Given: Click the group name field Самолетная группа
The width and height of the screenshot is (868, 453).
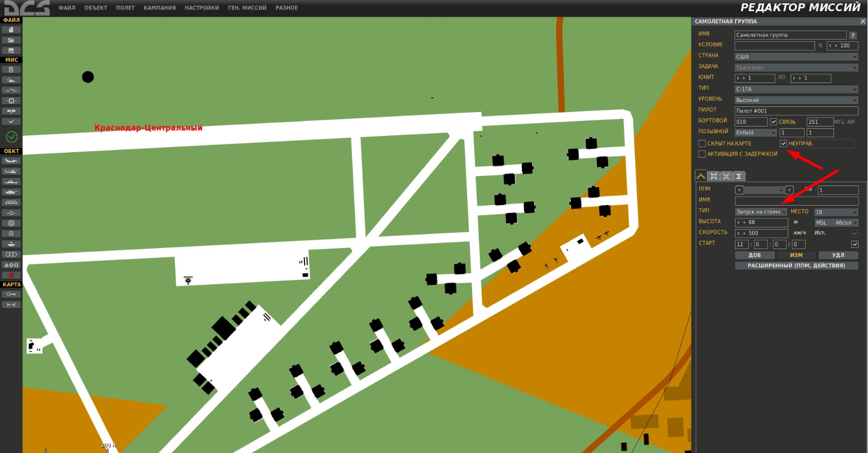Looking at the screenshot, I should (x=791, y=35).
